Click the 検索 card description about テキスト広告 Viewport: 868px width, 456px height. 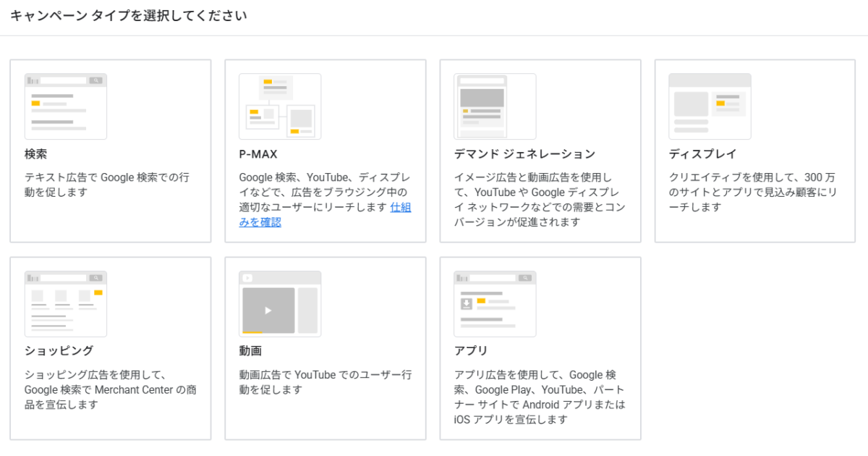pyautogui.click(x=107, y=185)
